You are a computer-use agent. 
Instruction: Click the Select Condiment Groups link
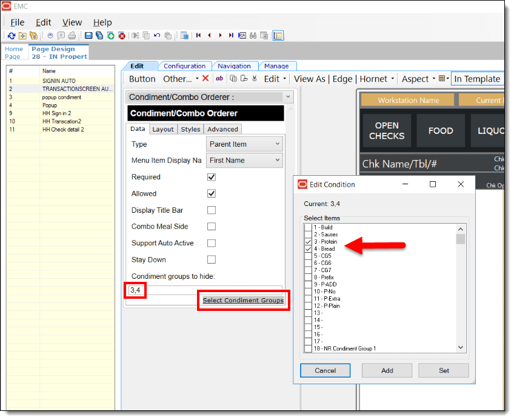[x=243, y=301]
